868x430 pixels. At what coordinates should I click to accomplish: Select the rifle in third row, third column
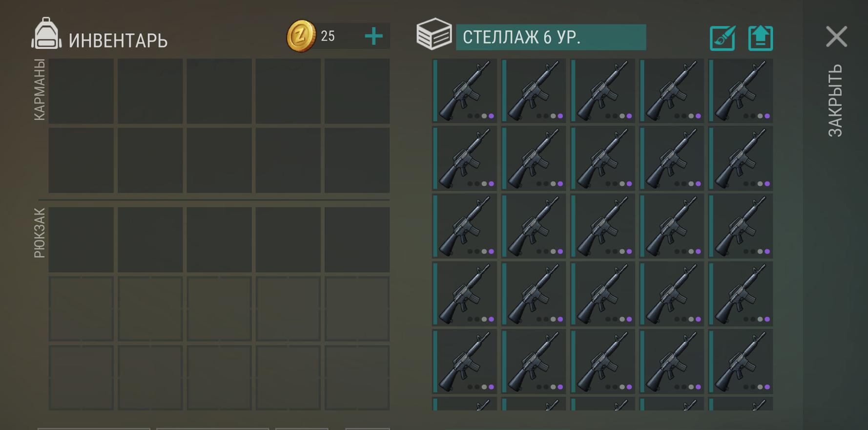pos(603,226)
